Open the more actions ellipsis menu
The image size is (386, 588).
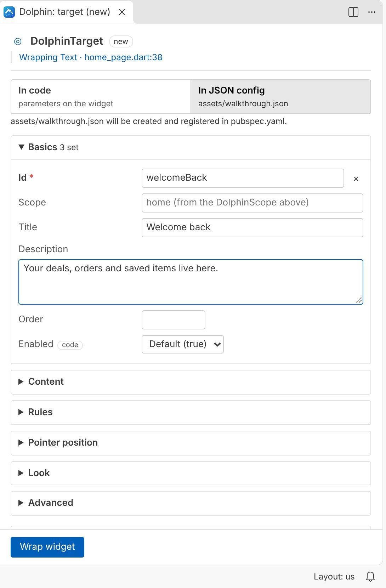click(371, 12)
